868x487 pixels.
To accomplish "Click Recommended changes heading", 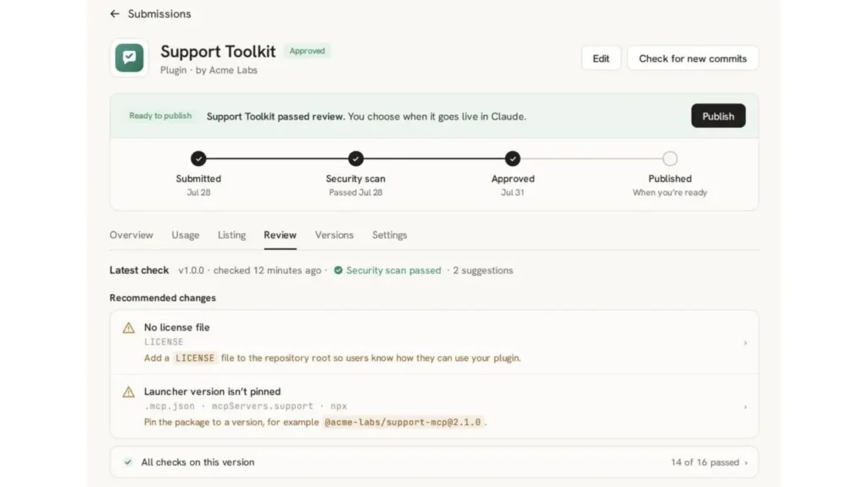I will coord(163,298).
